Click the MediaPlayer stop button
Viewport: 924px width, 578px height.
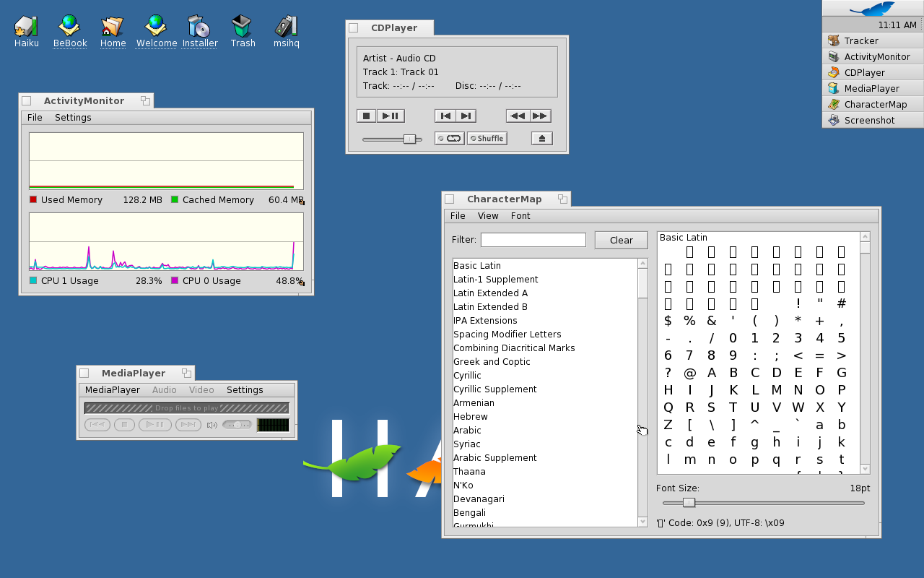[x=124, y=425]
